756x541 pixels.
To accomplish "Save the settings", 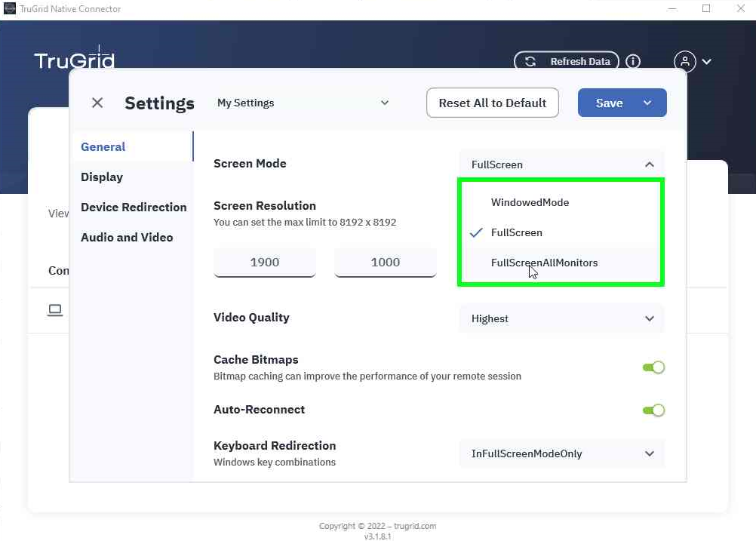I will pos(609,103).
